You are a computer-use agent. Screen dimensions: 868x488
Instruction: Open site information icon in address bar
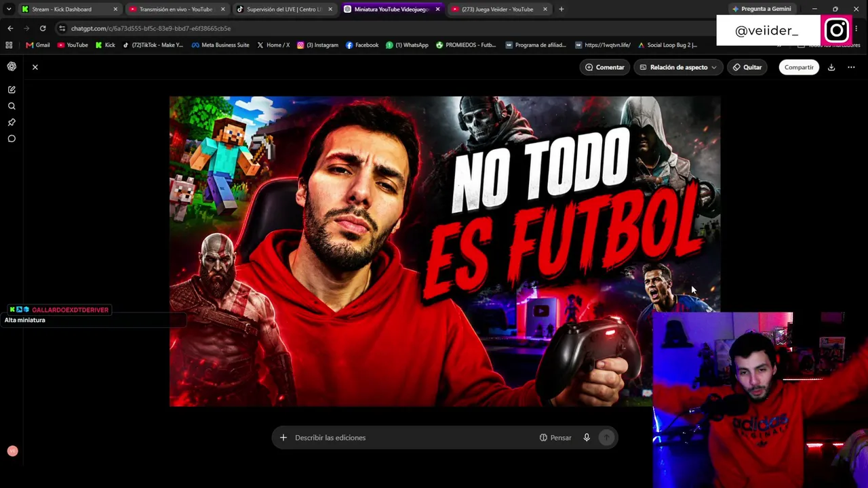click(62, 28)
